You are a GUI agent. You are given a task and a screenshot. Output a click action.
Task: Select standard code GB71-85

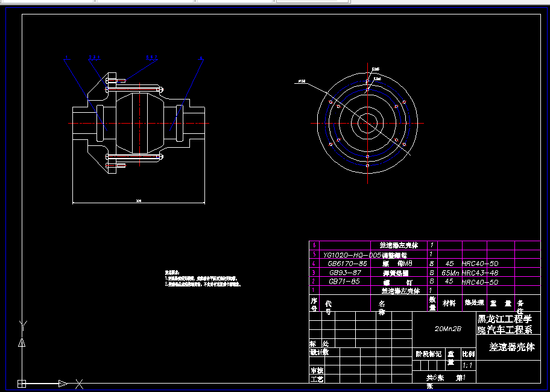pyautogui.click(x=344, y=281)
